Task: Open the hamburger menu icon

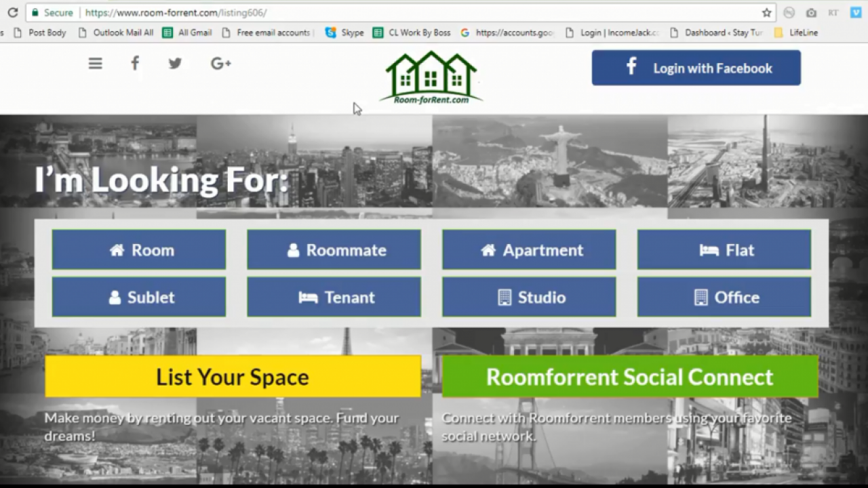Action: tap(95, 64)
